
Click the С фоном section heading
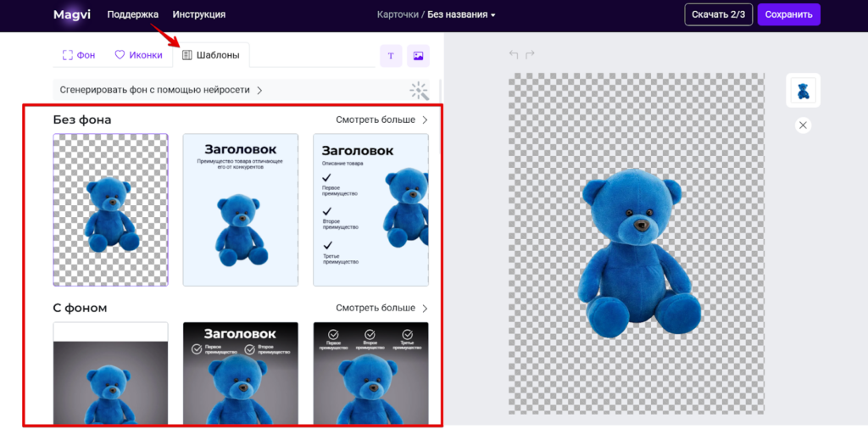80,308
